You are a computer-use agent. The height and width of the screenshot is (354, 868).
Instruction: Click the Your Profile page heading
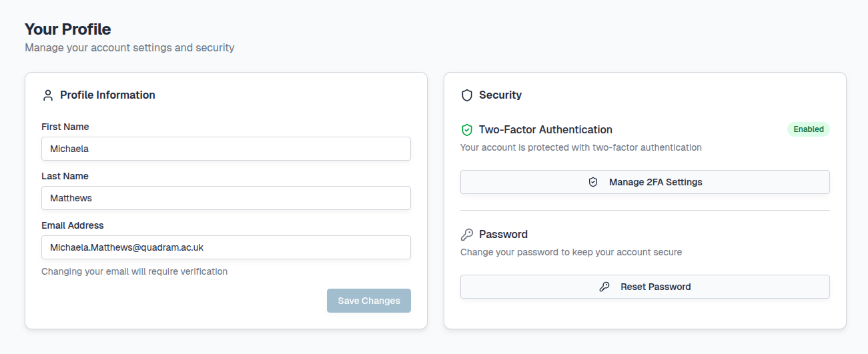[x=68, y=29]
